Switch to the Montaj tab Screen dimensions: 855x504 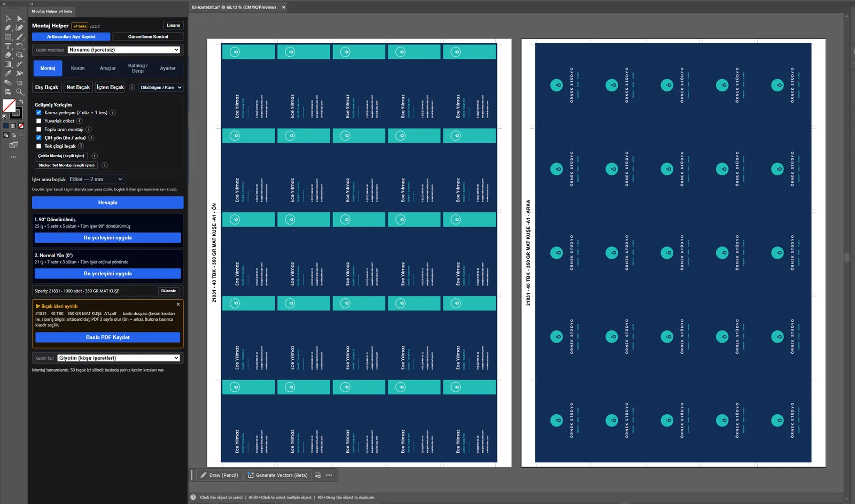(x=48, y=68)
